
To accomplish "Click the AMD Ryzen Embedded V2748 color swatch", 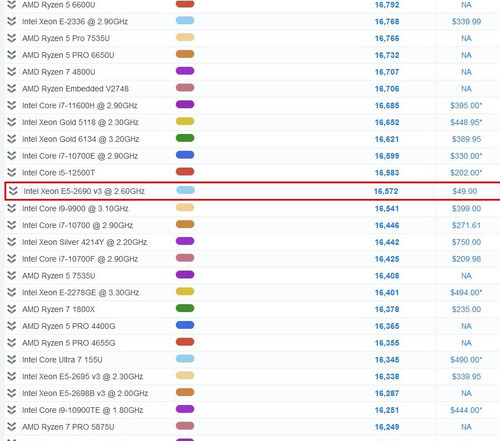I will click(185, 88).
